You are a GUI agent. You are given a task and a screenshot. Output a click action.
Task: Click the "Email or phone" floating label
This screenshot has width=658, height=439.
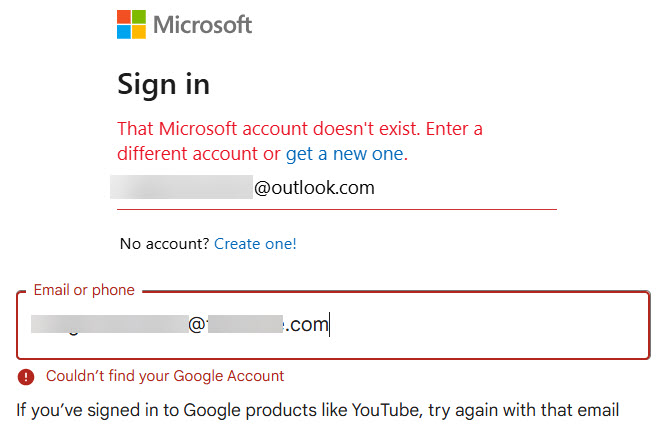(84, 290)
